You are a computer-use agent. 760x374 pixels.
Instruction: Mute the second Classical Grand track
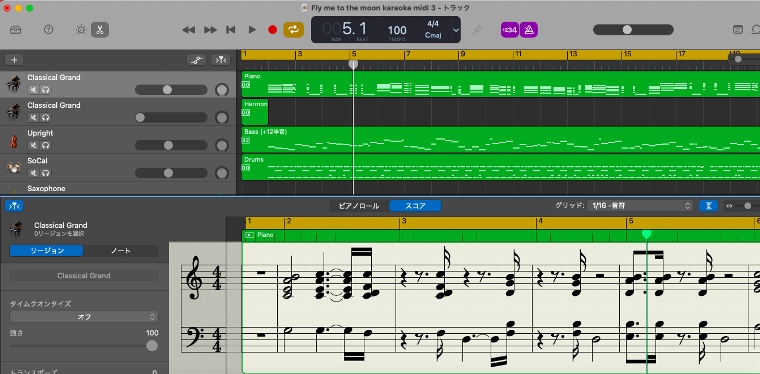coord(33,118)
